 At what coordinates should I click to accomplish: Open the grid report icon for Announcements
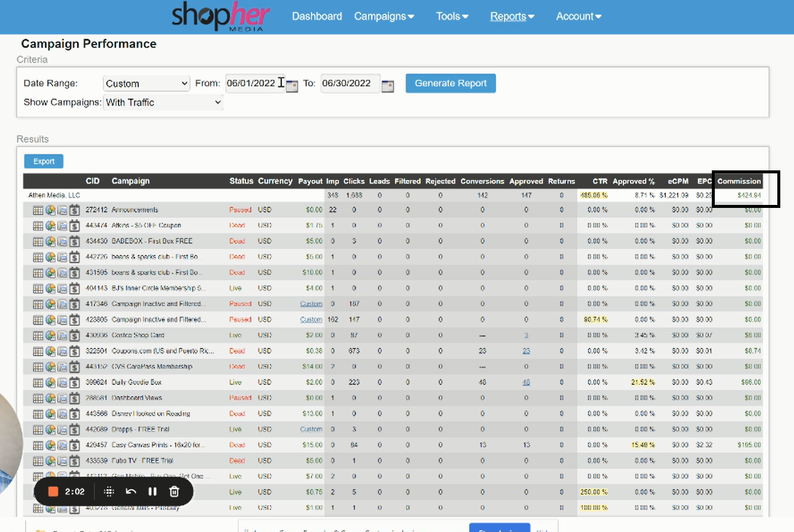[x=38, y=210]
